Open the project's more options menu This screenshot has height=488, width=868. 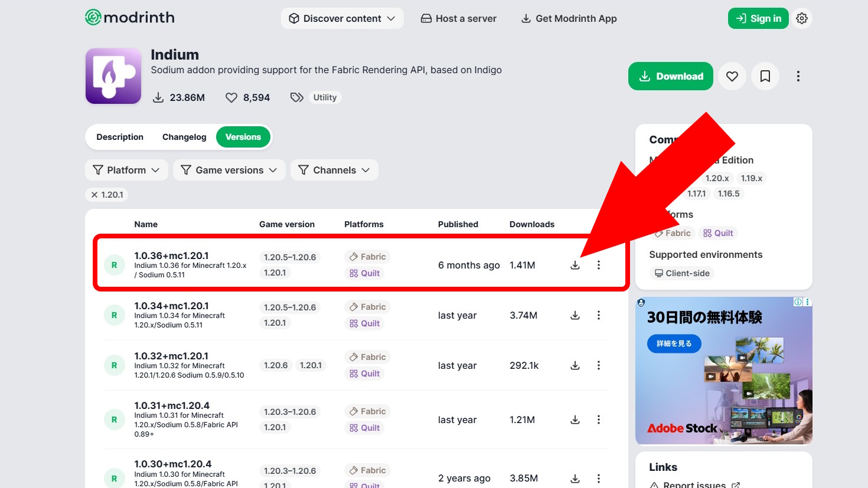coord(798,76)
